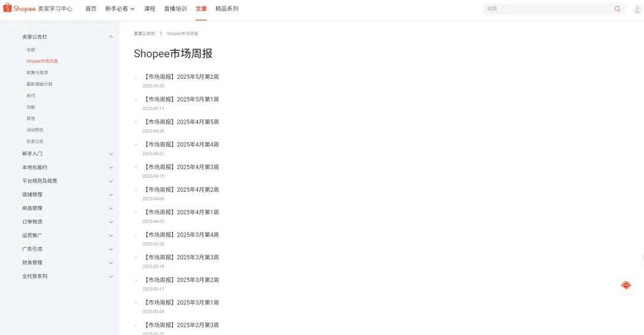Open 【市场周报】2025年2月第3周 article
This screenshot has width=644, height=335.
[181, 325]
